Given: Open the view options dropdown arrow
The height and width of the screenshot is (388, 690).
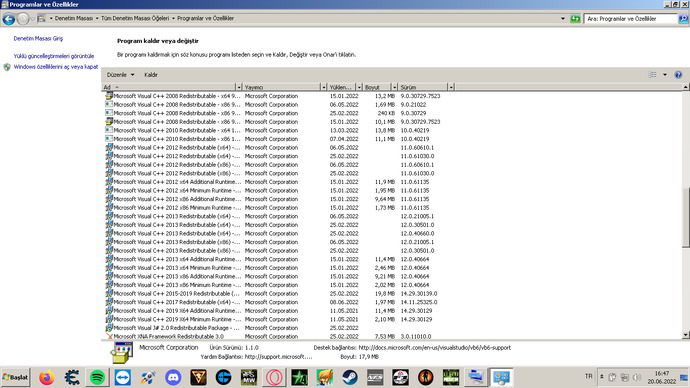Looking at the screenshot, I should 664,75.
